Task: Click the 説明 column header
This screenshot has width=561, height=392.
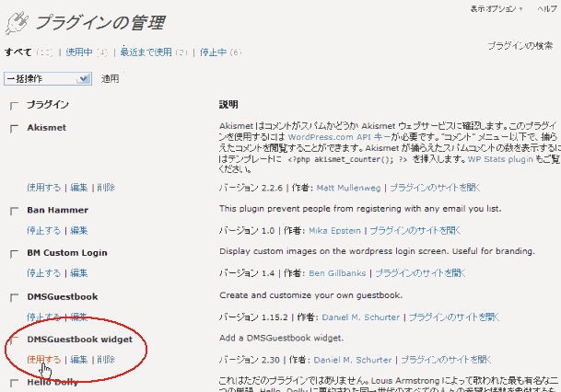Action: click(228, 105)
